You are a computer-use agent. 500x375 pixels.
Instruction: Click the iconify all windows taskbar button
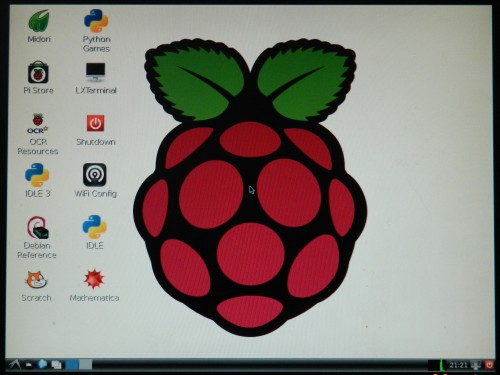[x=56, y=365]
